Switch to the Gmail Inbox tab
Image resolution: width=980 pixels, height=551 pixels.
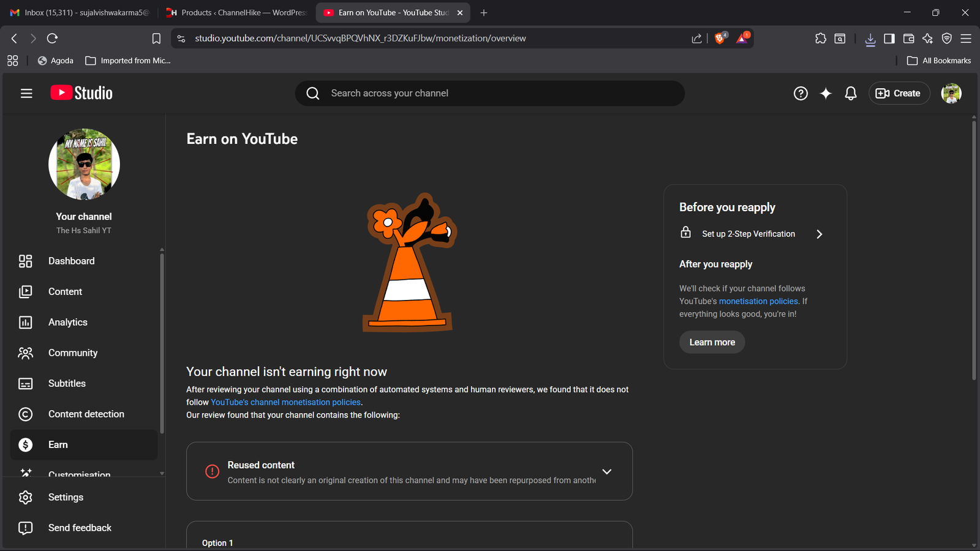coord(80,12)
